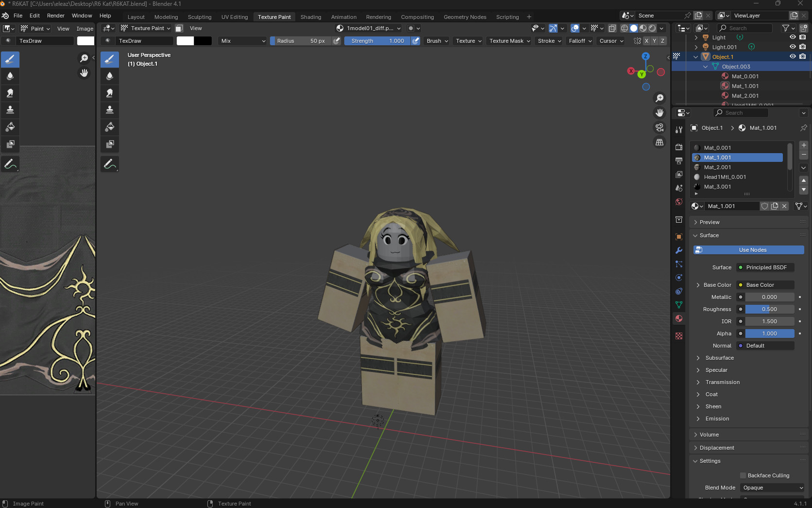Viewport: 812px width, 508px height.
Task: Toggle camera visibility for Light.001
Action: point(802,47)
